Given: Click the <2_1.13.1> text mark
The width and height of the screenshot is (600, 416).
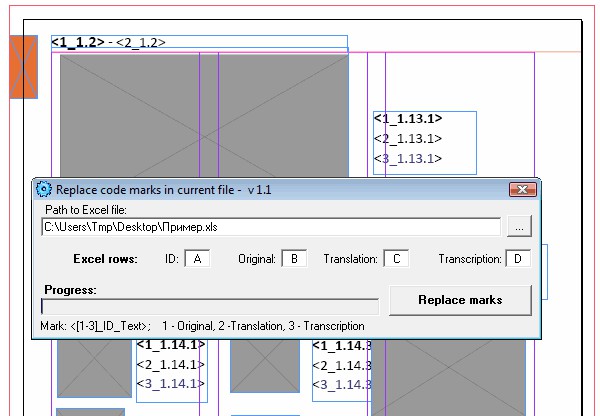Looking at the screenshot, I should coord(408,139).
